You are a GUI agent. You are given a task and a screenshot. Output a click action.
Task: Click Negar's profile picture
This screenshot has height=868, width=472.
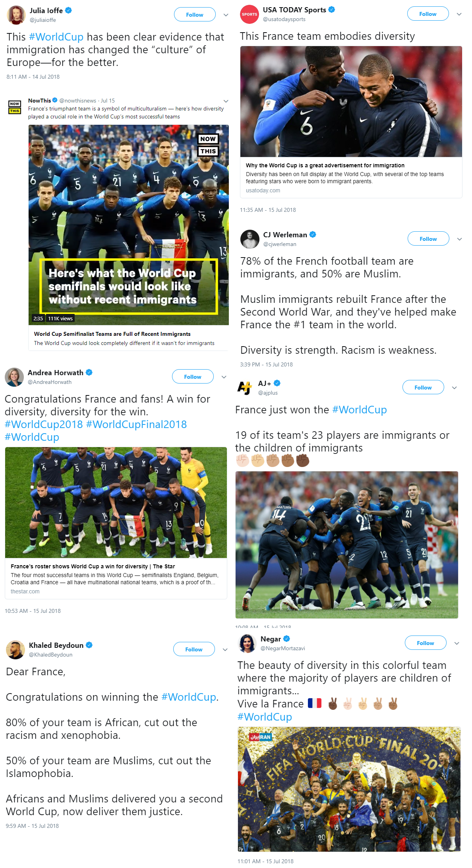(x=247, y=643)
